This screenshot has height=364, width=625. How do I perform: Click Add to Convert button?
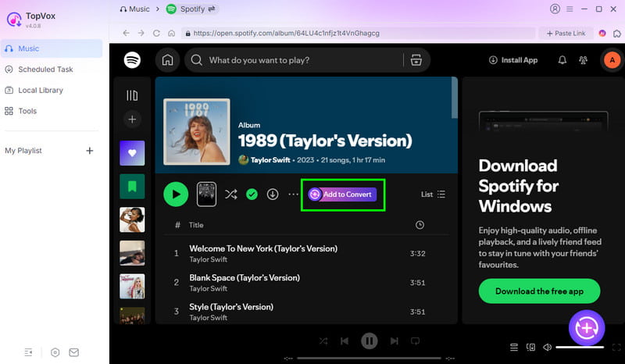(342, 194)
